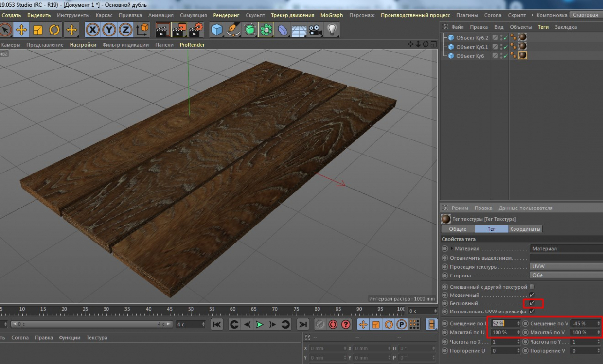
Task: Click stepper arrows of Повторение V
Action: 599,350
